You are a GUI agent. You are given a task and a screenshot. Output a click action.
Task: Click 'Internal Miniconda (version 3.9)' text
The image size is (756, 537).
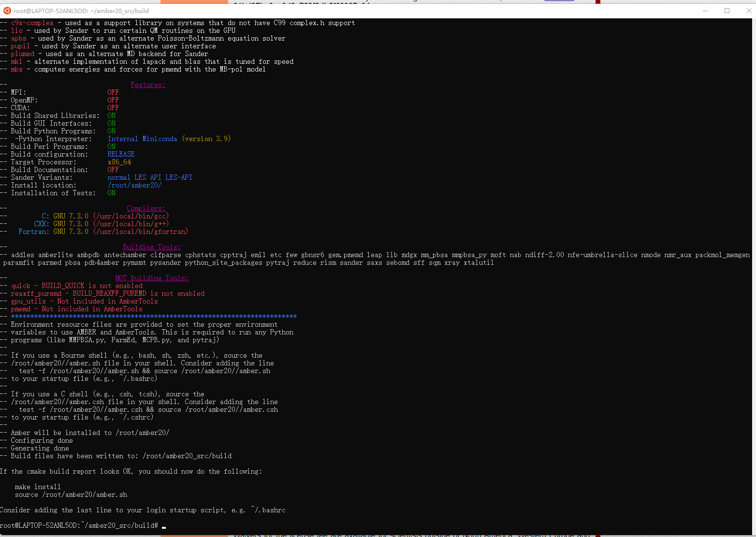(169, 139)
